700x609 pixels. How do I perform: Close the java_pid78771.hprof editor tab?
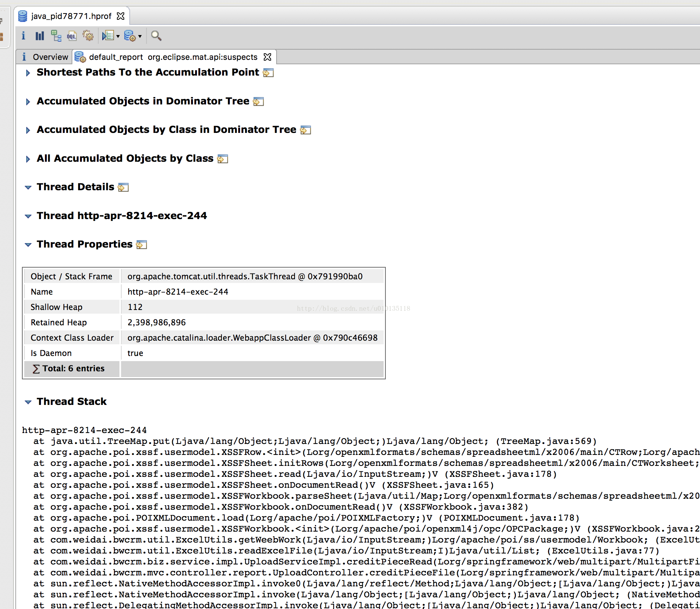(121, 16)
